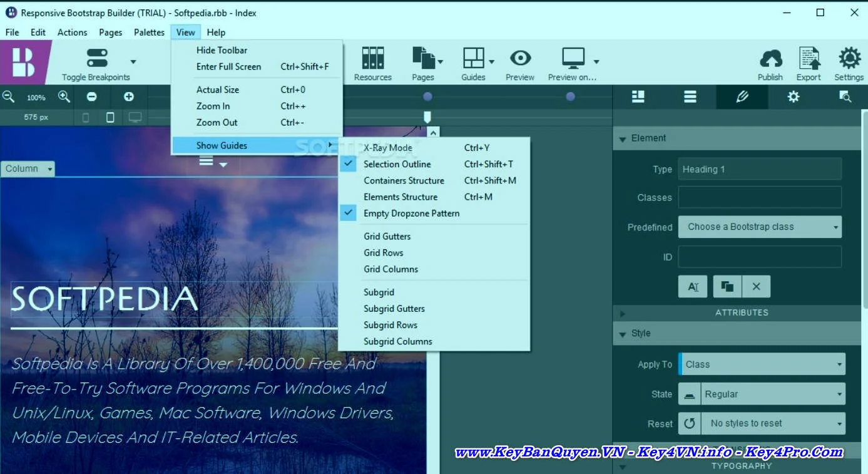The image size is (868, 474).
Task: Click the Responsive Bootstrap Builder logo
Action: [x=24, y=62]
